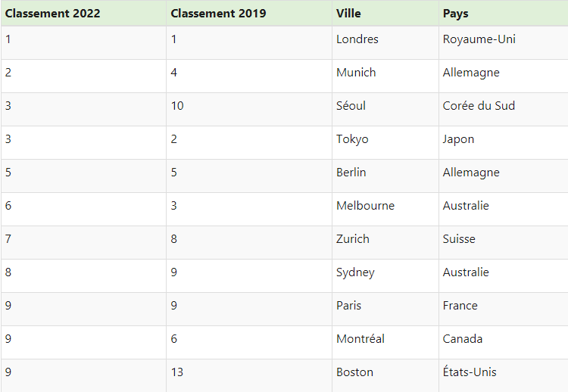Select the Zurich cell
This screenshot has height=392, width=568.
(385, 242)
